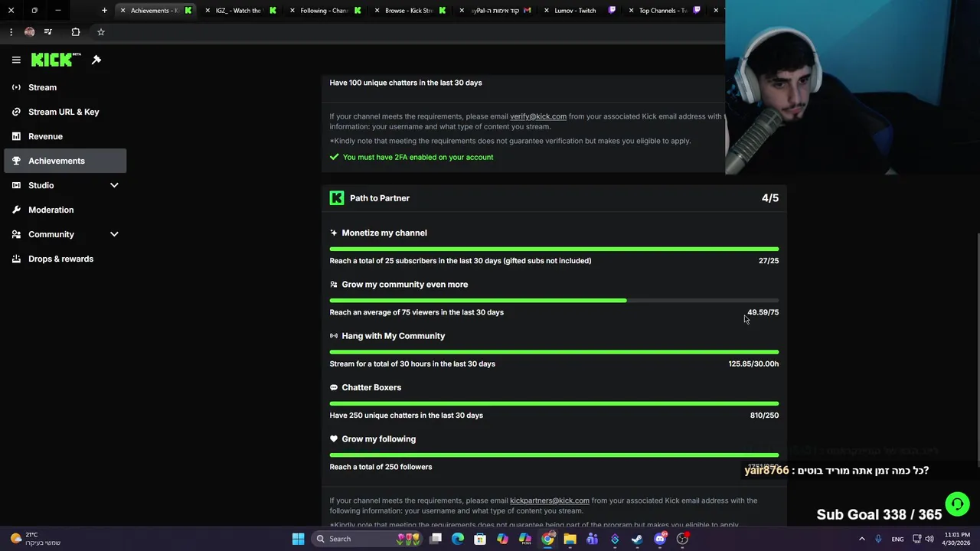Viewport: 980px width, 551px height.
Task: Expand the Community submenu chevron
Action: (114, 234)
